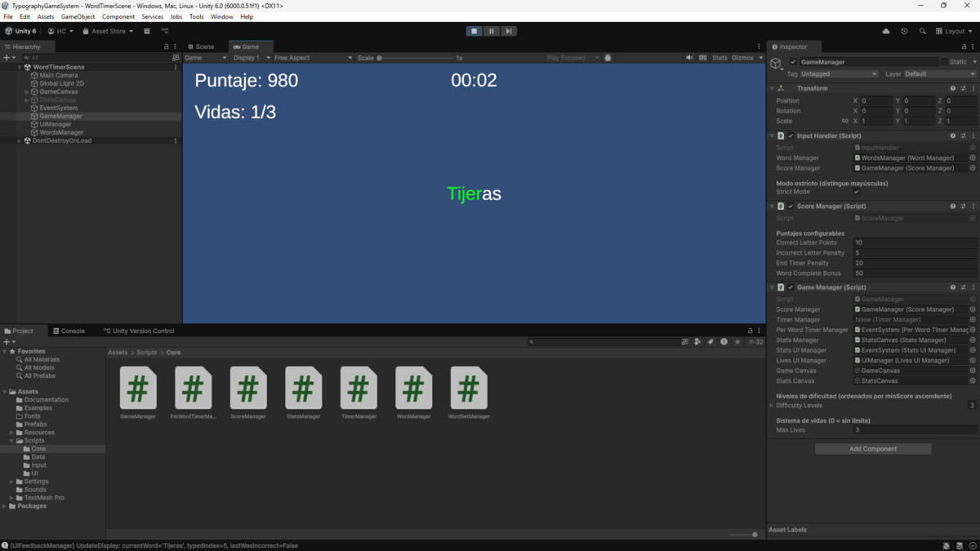Click the Hierarchy create plus button

point(7,58)
